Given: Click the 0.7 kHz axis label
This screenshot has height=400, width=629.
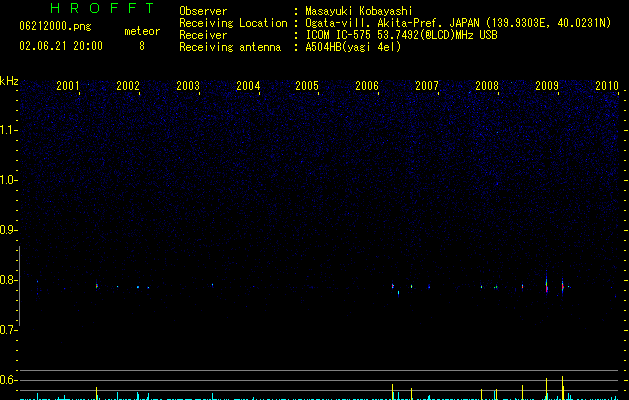Looking at the screenshot, I should coord(8,330).
